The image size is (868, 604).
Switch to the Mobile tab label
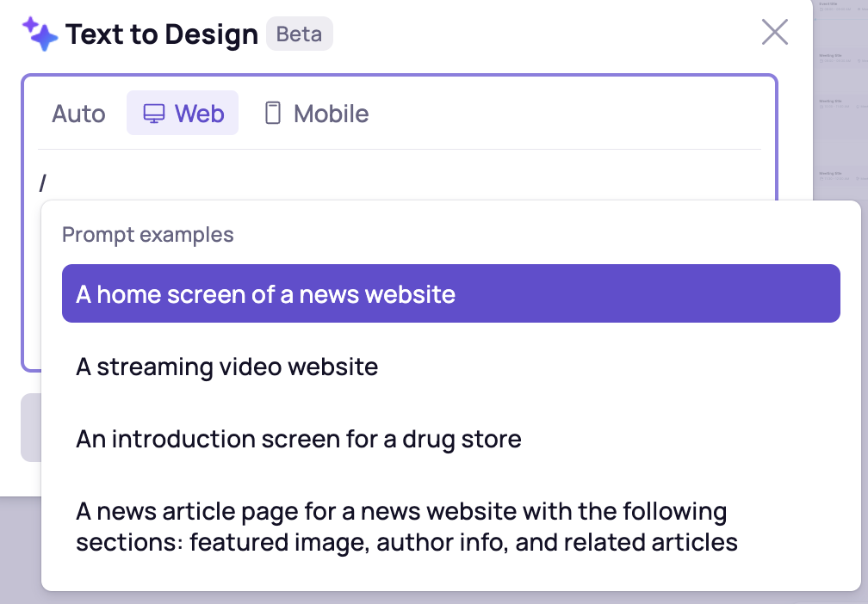(331, 114)
